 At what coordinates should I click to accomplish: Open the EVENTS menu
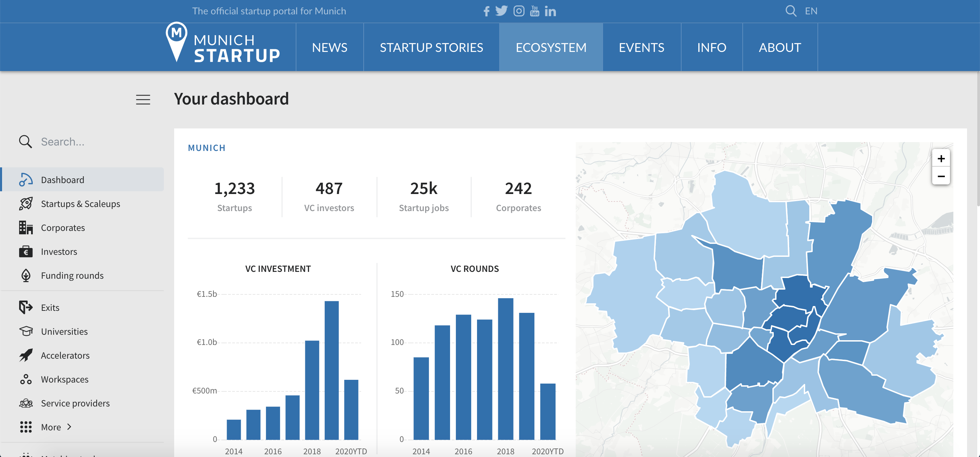[641, 47]
